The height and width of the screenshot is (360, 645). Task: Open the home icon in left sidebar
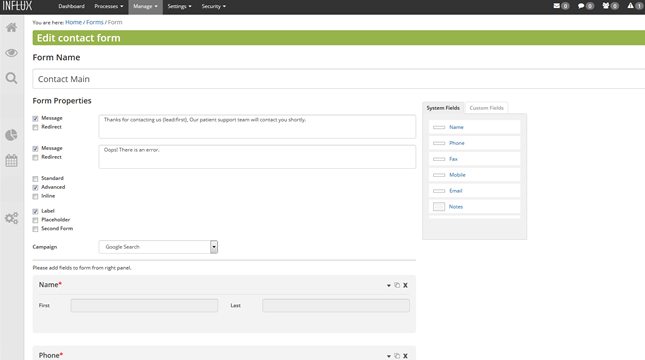pyautogui.click(x=12, y=28)
